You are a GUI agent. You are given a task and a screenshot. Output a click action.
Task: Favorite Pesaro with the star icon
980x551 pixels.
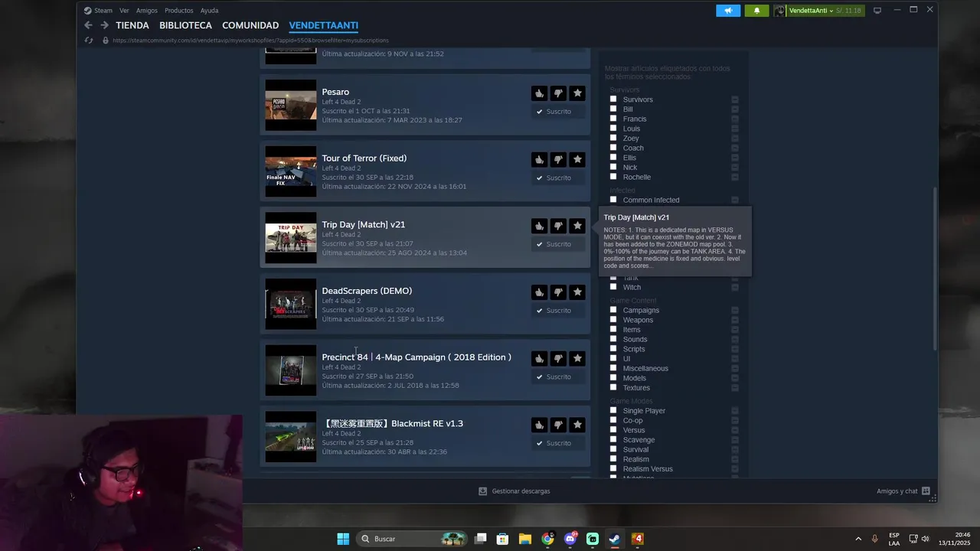coord(577,93)
